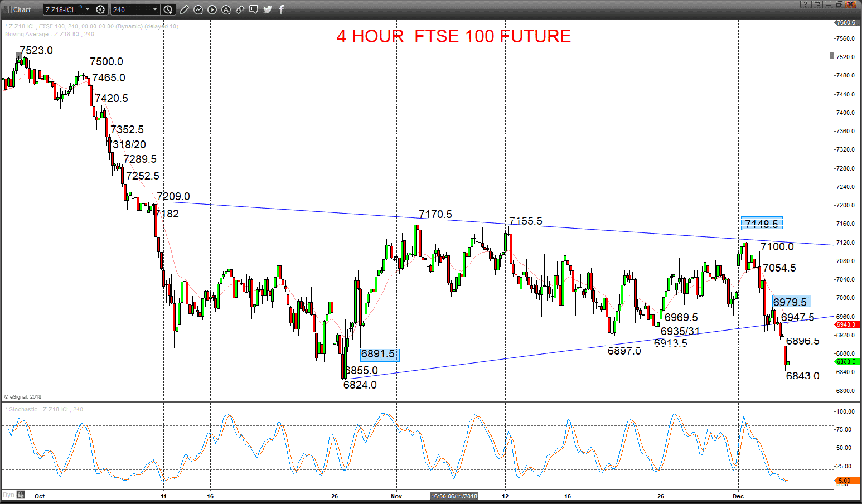Click the 7500.0 price annotation
Viewport: 862px width, 504px height.
point(106,61)
